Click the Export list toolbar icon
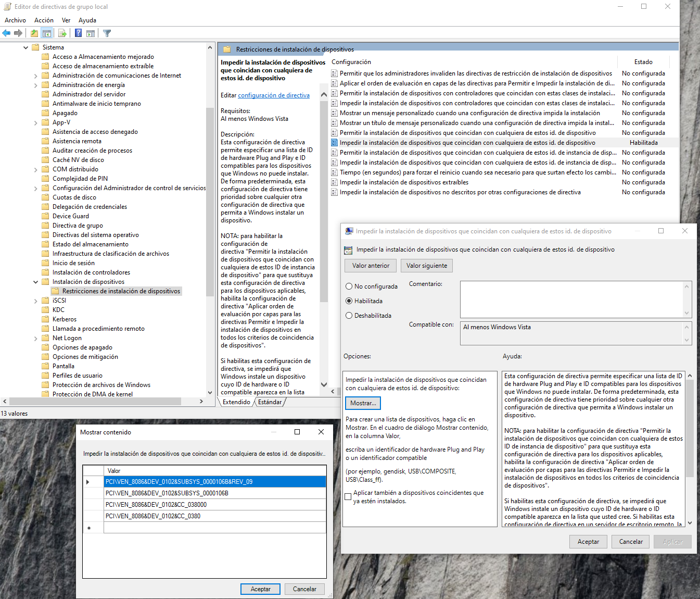Screen dimensions: 700x599 [62, 33]
